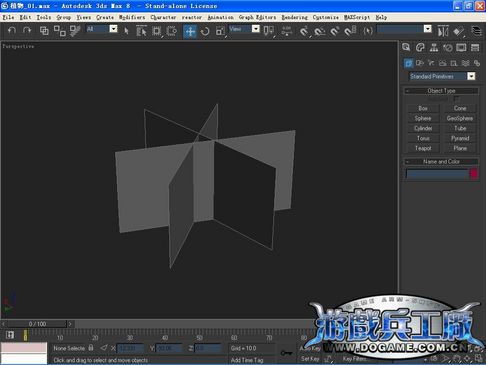Collapse the Object Type rollout
The width and height of the screenshot is (486, 365).
click(x=441, y=91)
